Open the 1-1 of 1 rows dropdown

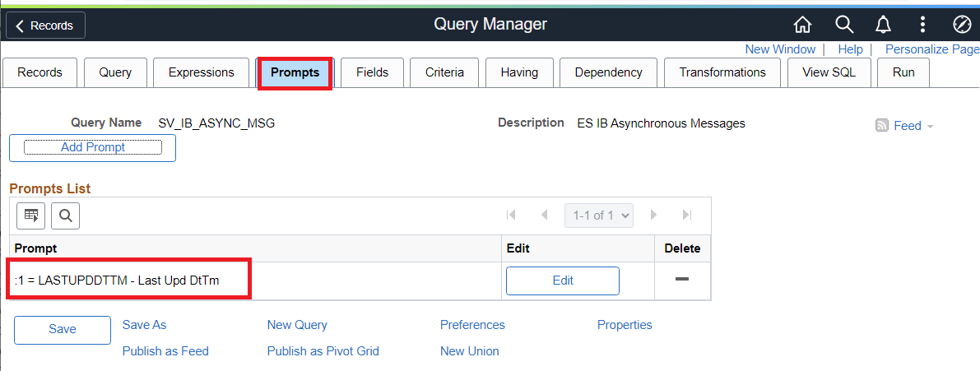[598, 216]
